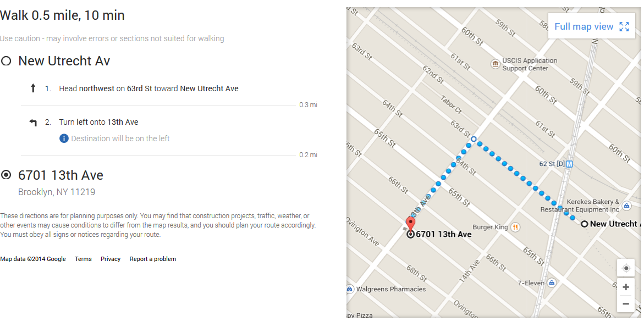The height and width of the screenshot is (327, 644).
Task: Click the turn-left arrow icon in step 2
Action: (33, 123)
